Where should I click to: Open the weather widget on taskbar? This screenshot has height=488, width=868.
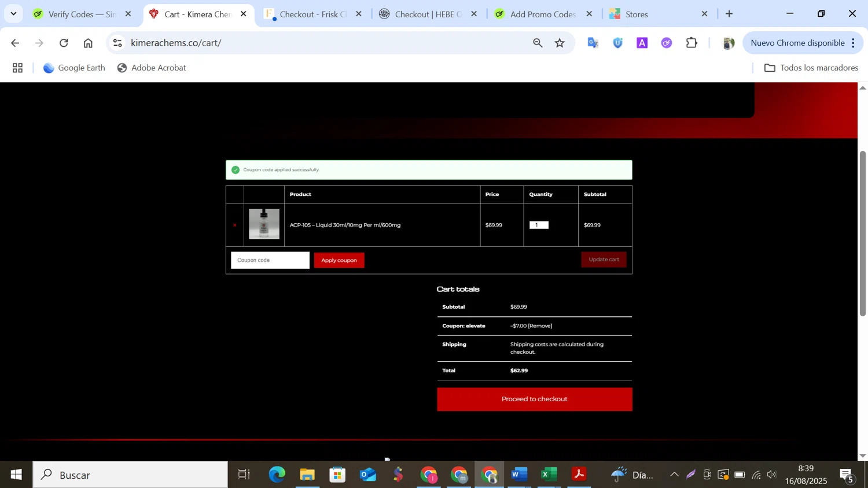click(632, 475)
